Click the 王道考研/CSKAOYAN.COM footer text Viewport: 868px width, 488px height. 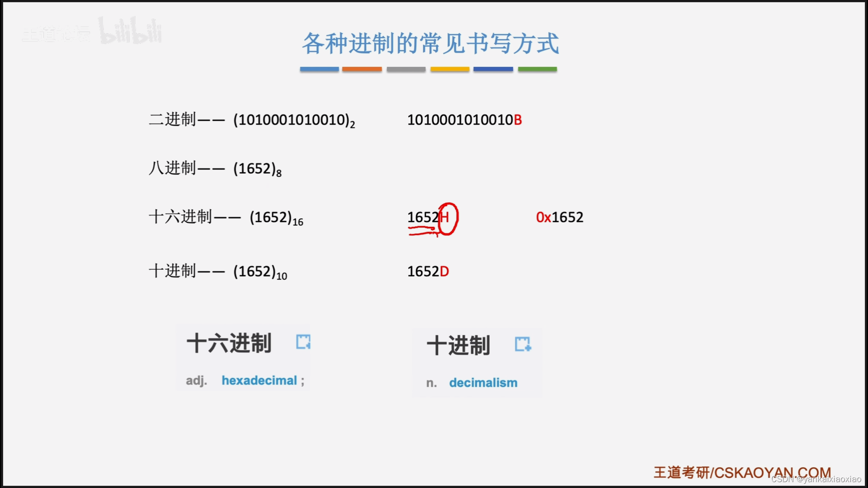click(742, 473)
